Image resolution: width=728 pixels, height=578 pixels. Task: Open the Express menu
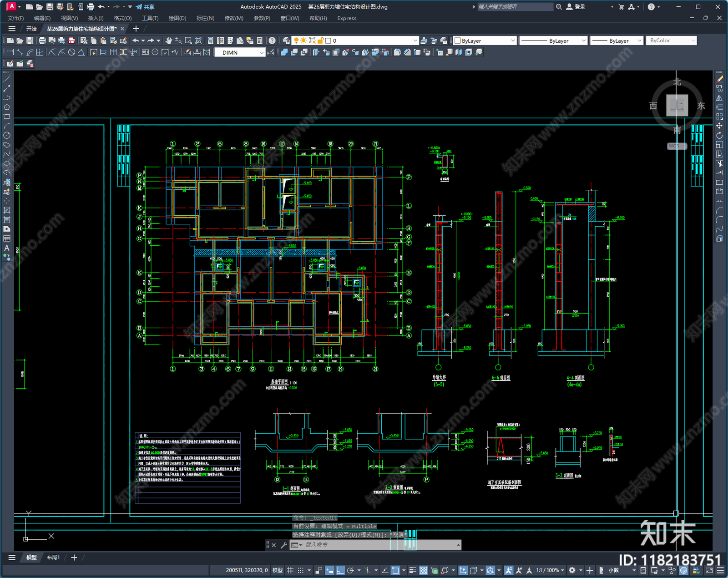coord(347,18)
